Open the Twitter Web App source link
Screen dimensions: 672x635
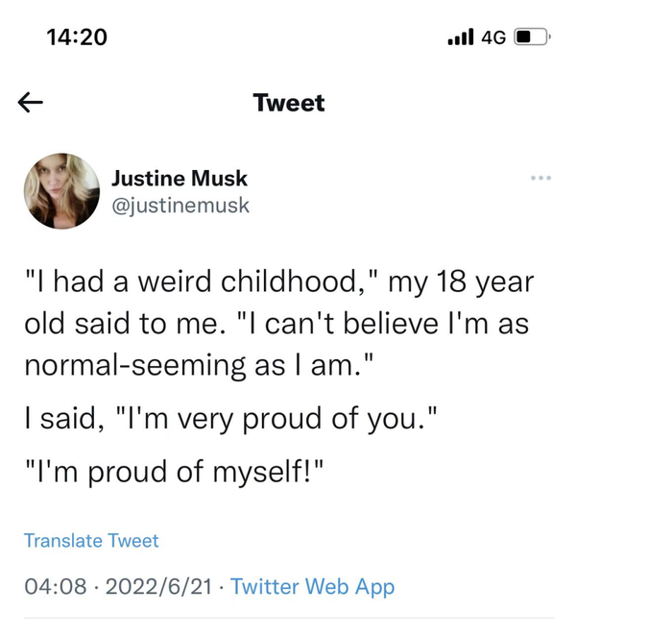313,586
